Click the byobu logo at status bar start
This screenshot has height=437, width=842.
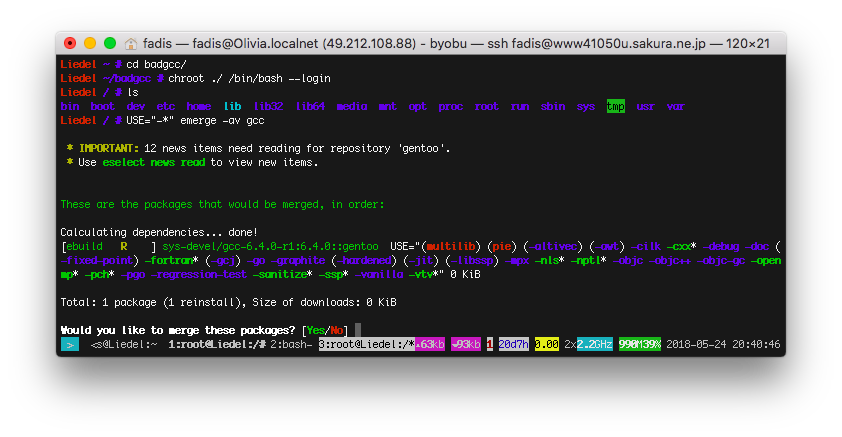pos(70,344)
